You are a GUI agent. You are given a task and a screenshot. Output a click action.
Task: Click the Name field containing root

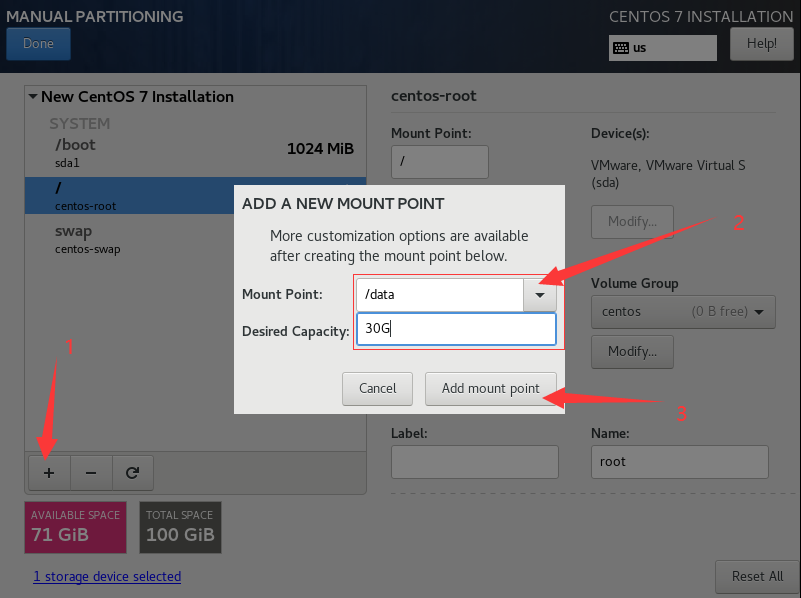click(x=679, y=462)
